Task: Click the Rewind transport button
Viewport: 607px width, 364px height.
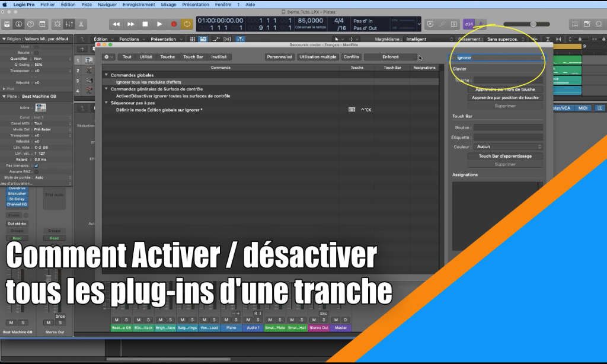Action: [116, 24]
